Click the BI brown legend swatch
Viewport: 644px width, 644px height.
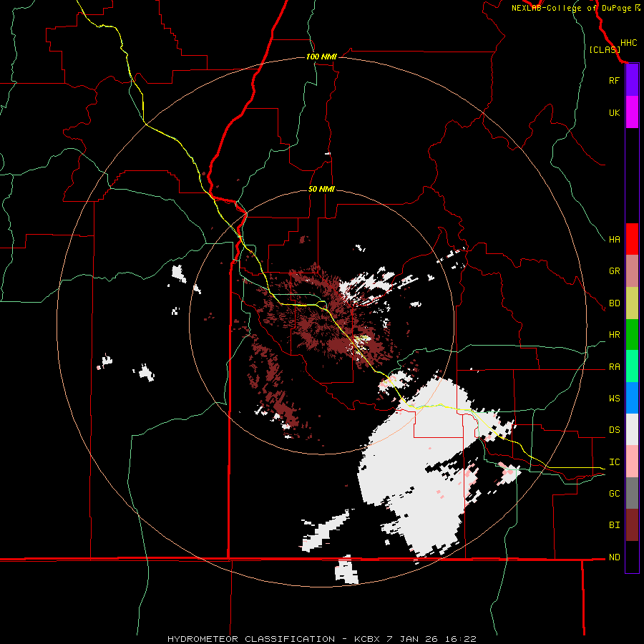(632, 525)
